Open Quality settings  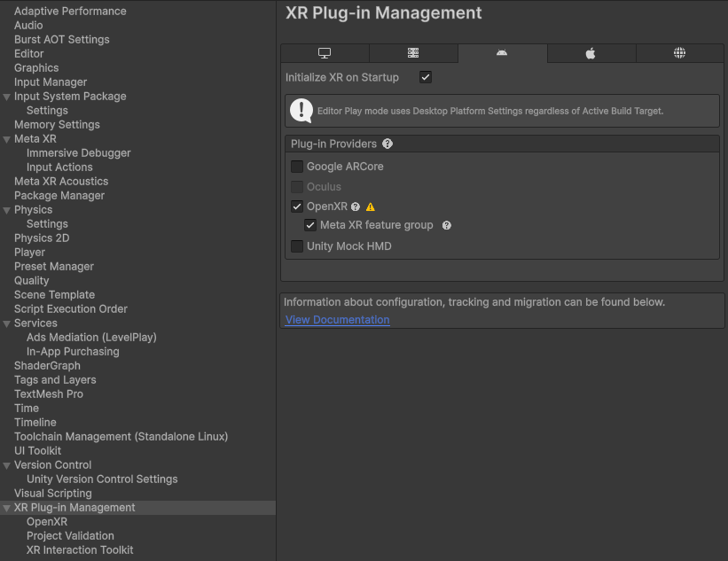pyautogui.click(x=31, y=281)
